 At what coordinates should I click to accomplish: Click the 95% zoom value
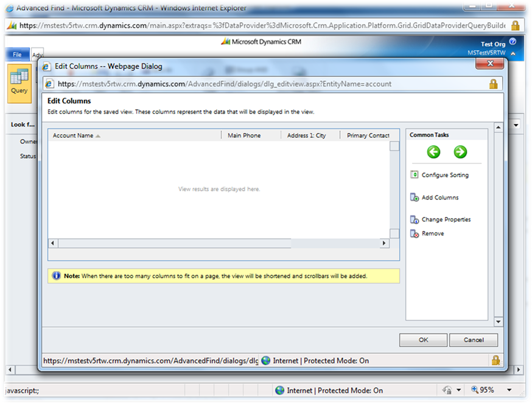tap(487, 390)
